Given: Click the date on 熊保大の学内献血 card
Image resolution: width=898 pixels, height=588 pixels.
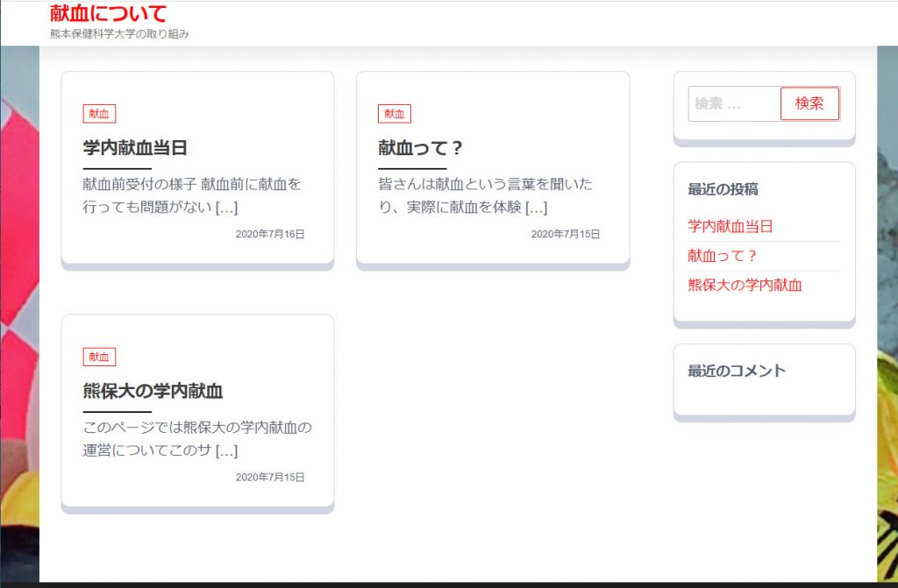Looking at the screenshot, I should point(270,478).
